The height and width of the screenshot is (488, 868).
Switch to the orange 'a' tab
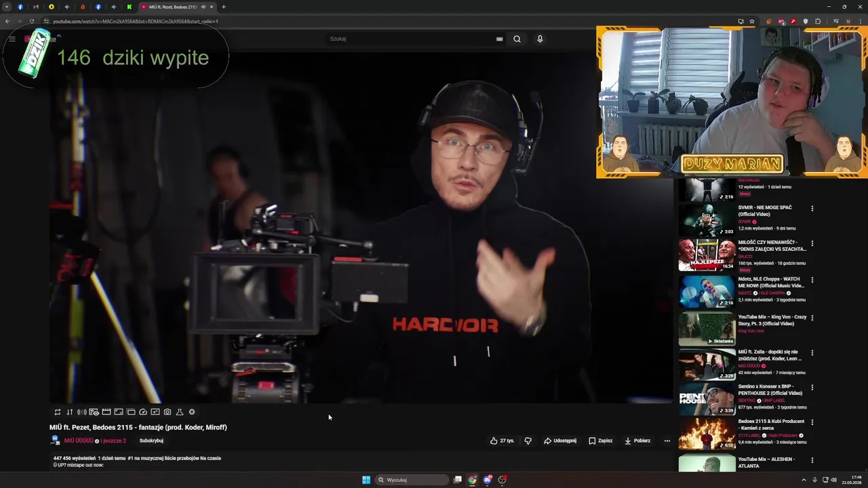point(83,7)
